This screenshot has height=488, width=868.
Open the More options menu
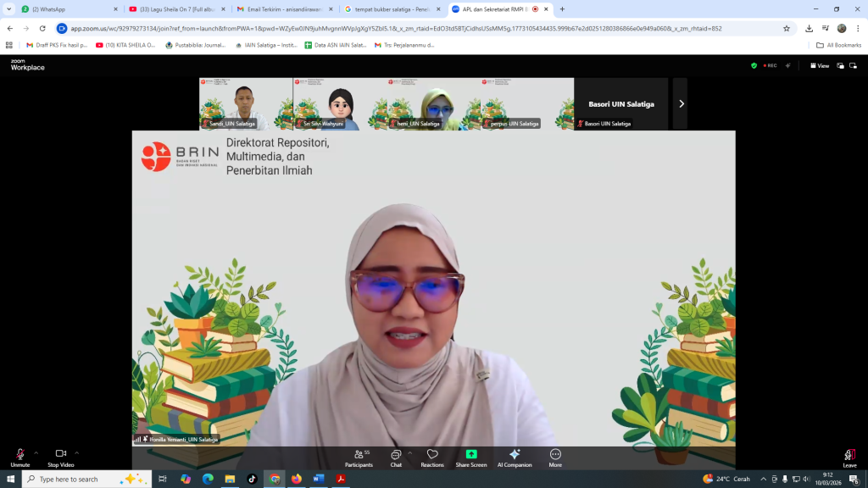tap(555, 458)
